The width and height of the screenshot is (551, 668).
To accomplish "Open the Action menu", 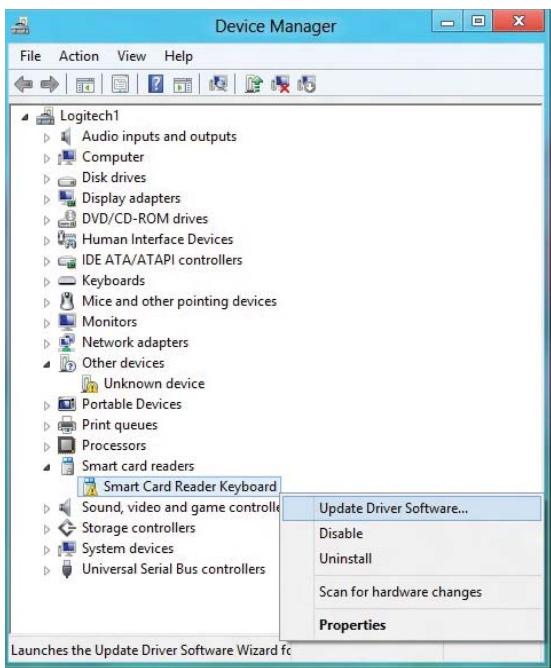I will [x=79, y=56].
